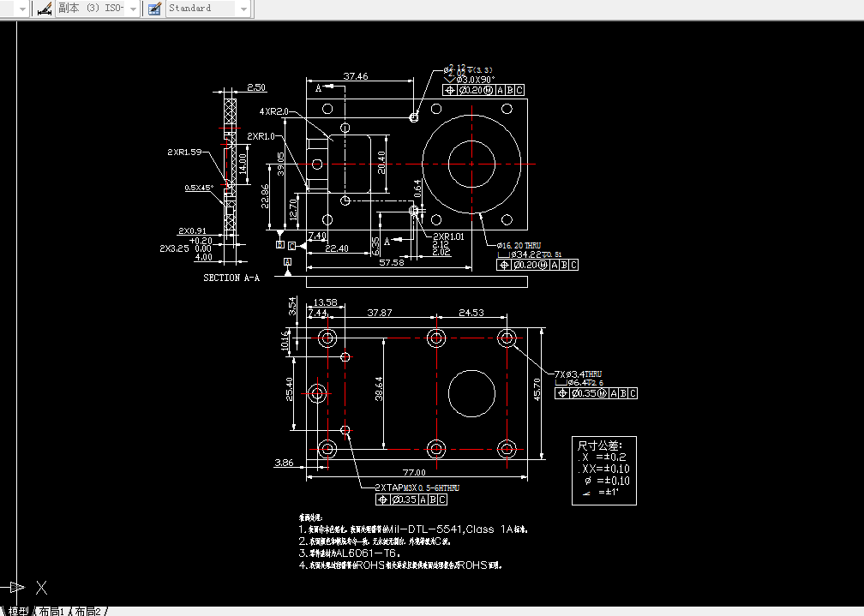Select note 1 mentioning Mil-DTL-5541, Class 1A
The image size is (864, 616).
414,529
